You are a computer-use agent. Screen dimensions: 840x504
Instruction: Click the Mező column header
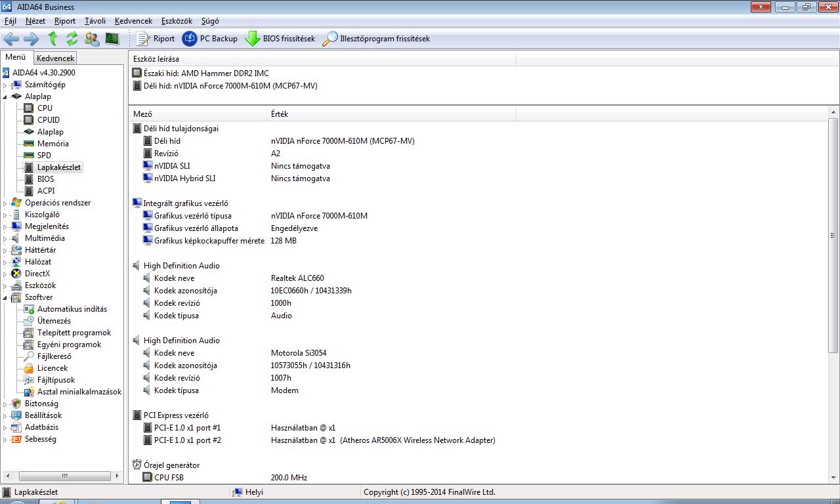[198, 114]
